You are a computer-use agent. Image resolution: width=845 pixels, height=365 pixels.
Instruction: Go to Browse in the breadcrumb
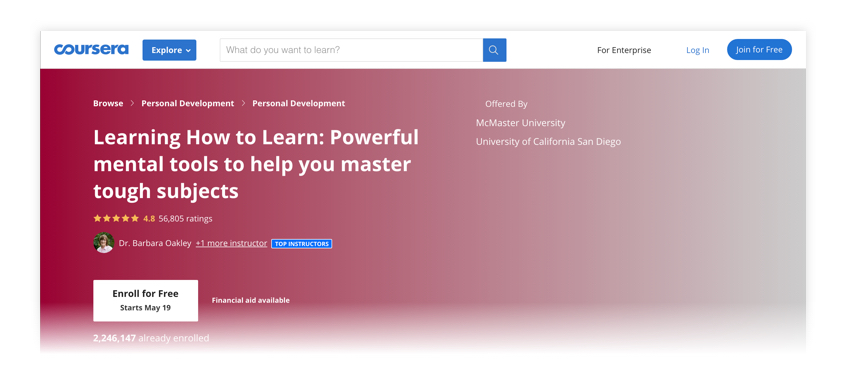point(108,103)
